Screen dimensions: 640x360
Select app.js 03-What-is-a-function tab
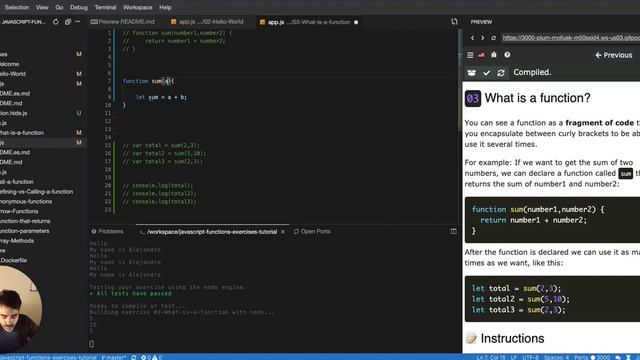point(309,22)
